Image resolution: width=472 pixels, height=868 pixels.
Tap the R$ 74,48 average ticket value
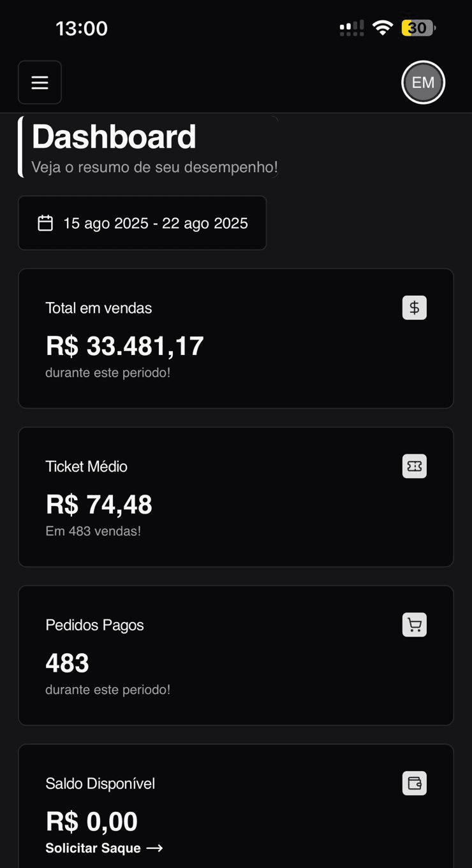point(99,505)
